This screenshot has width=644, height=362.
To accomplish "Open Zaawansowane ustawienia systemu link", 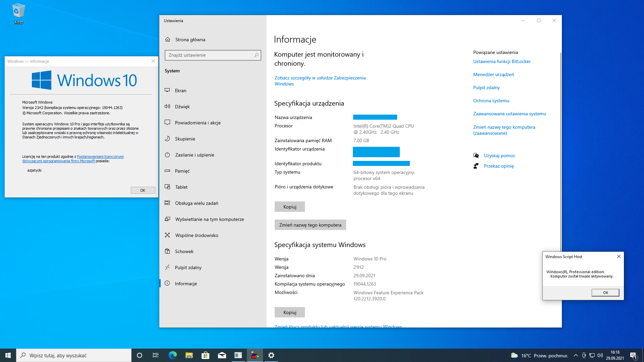I will [x=509, y=114].
